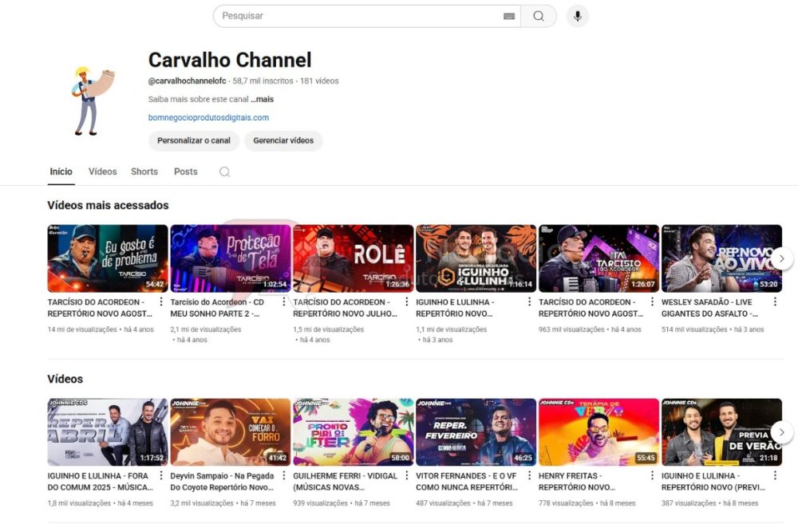Open options menu for Wesley Safadão live video
798x532 pixels.
pos(775,302)
